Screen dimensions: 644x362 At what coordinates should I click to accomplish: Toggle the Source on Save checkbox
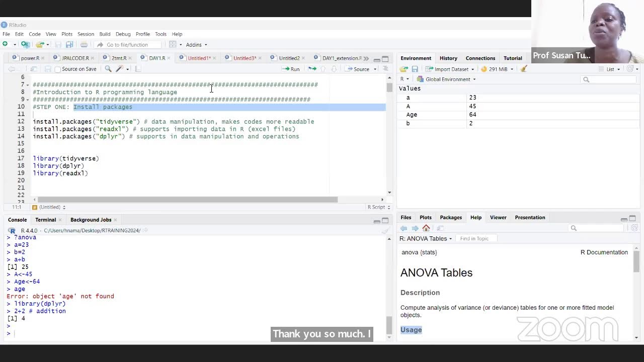[x=57, y=69]
